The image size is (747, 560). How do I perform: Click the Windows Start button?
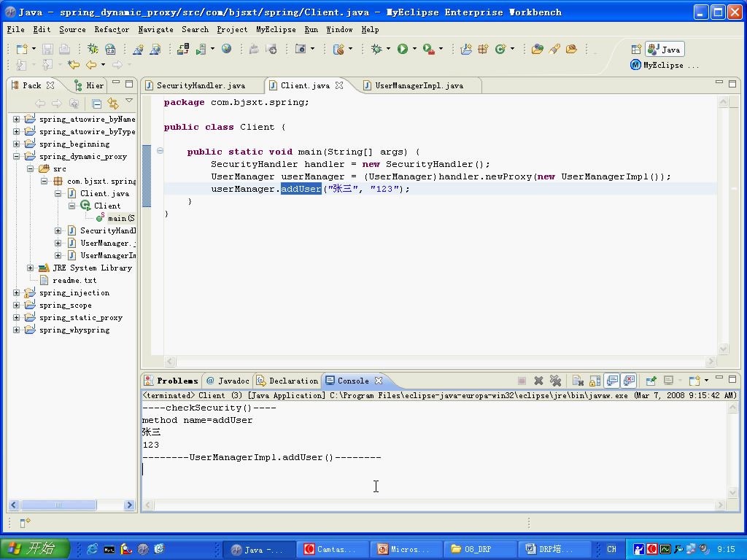coord(35,549)
